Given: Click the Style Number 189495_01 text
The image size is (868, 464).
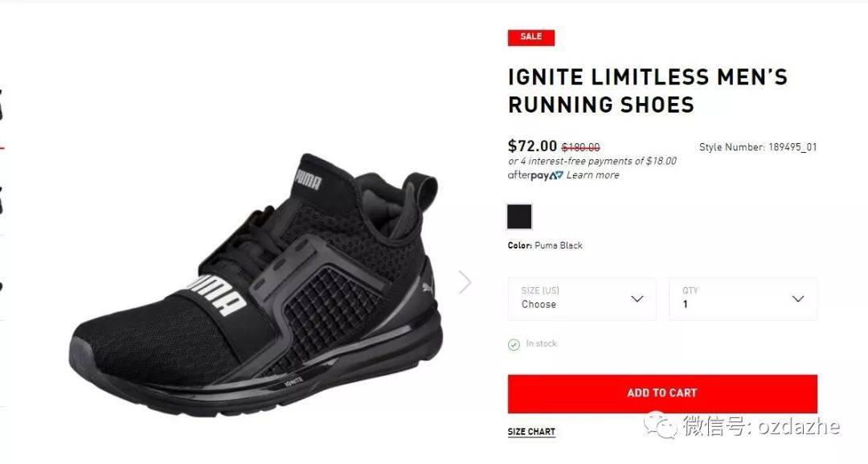Looking at the screenshot, I should pyautogui.click(x=758, y=147).
